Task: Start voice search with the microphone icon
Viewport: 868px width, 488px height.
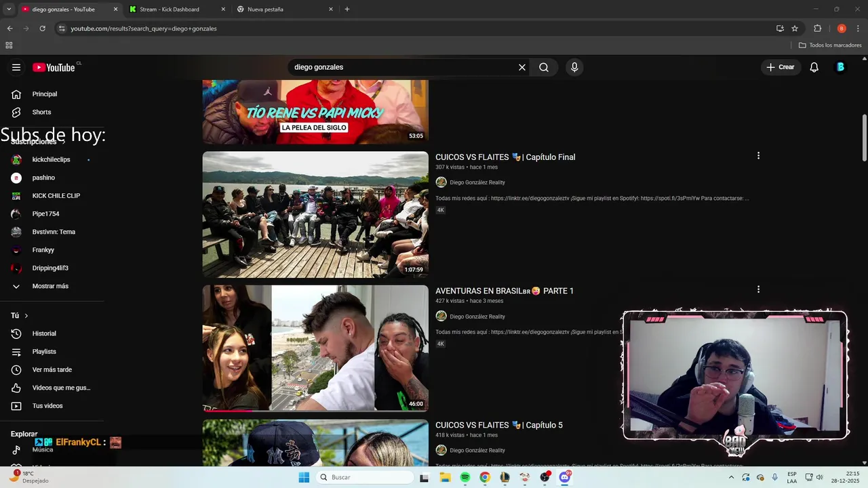Action: [x=574, y=67]
